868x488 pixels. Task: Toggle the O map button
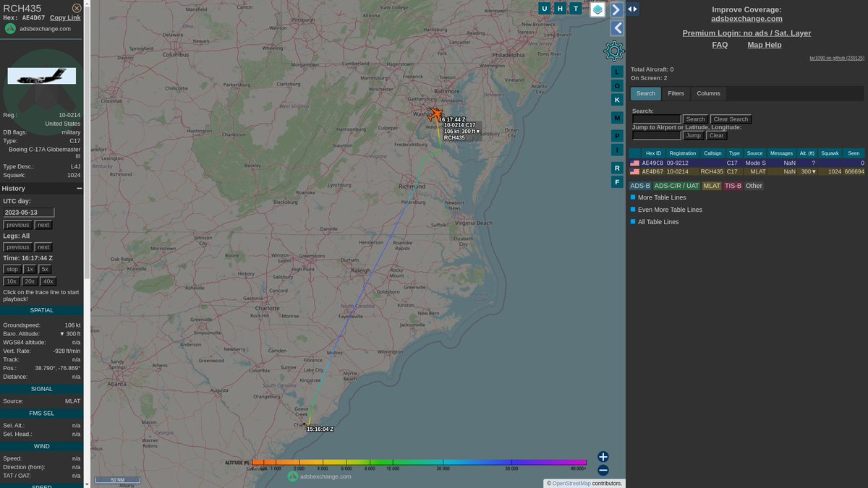617,85
